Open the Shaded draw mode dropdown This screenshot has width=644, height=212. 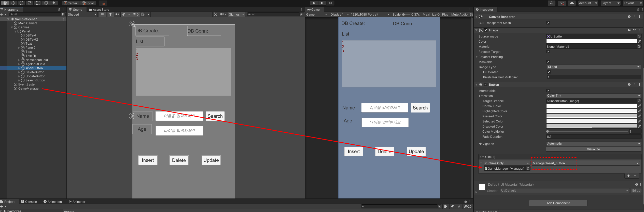[82, 14]
